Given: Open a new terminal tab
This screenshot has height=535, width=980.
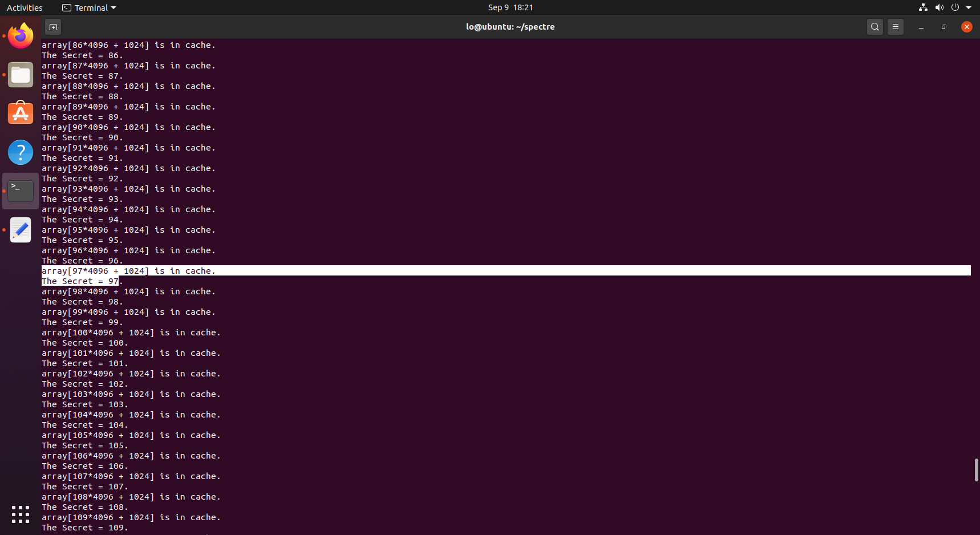Looking at the screenshot, I should [x=53, y=27].
